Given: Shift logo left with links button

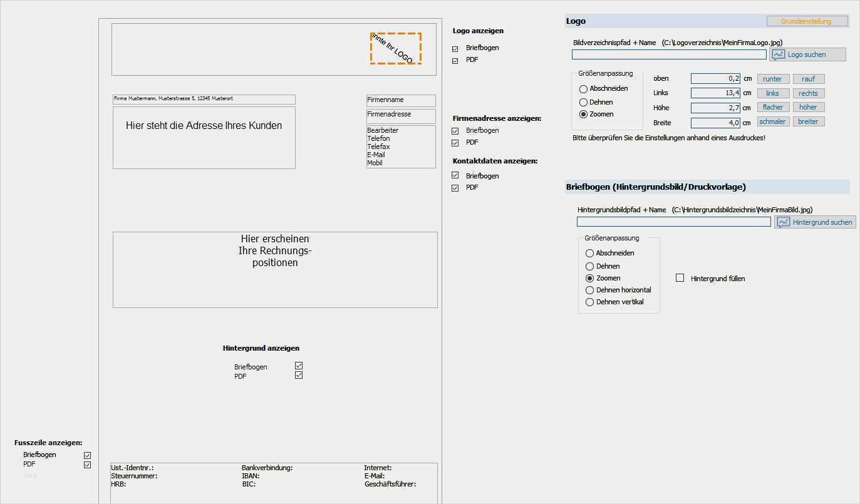Looking at the screenshot, I should pos(772,93).
